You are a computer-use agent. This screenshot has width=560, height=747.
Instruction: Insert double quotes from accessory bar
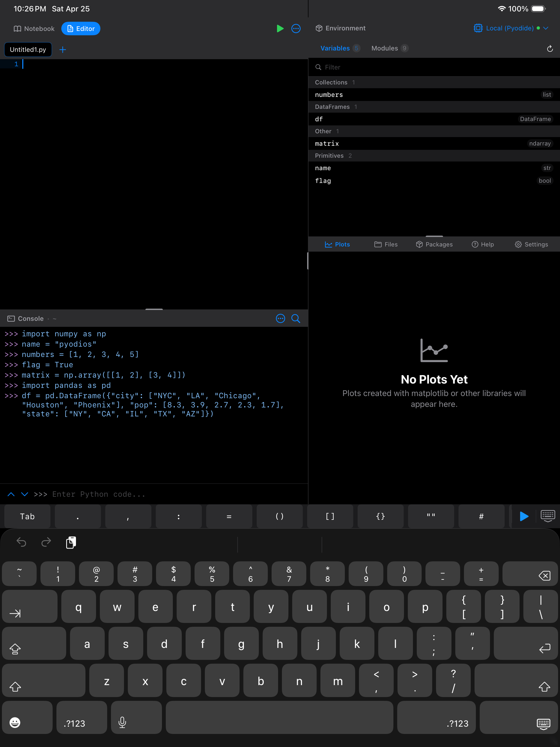point(431,516)
